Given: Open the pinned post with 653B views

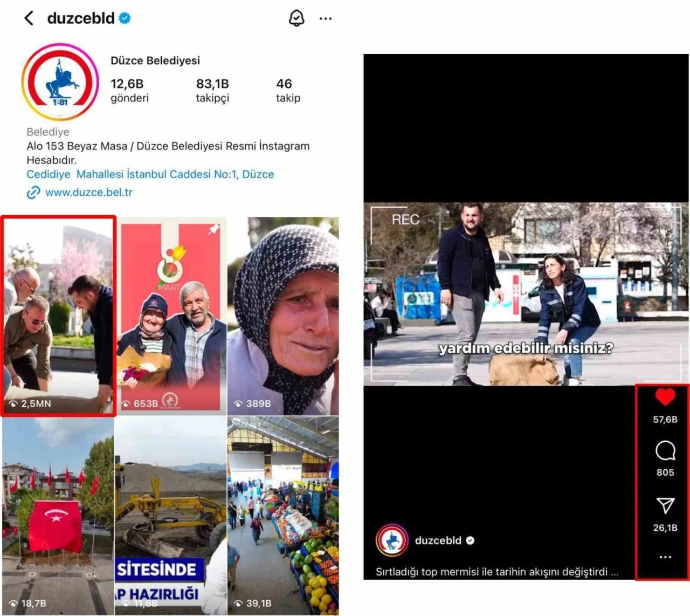Looking at the screenshot, I should coord(171,316).
